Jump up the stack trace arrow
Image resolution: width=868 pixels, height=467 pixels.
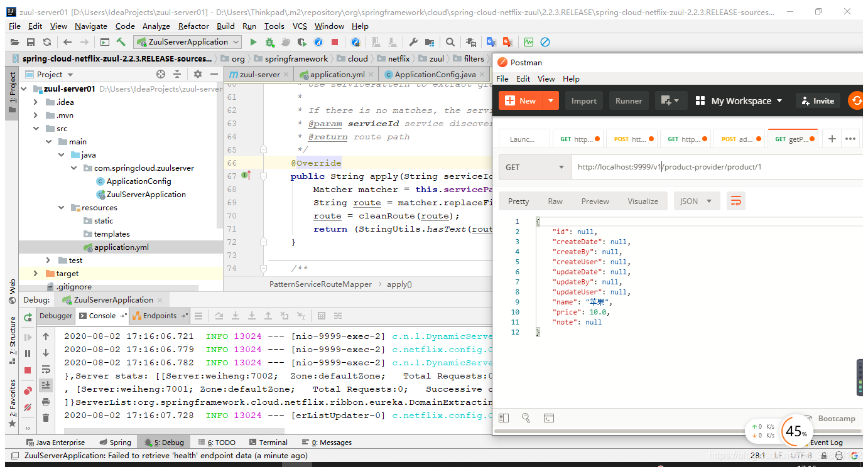pyautogui.click(x=46, y=336)
